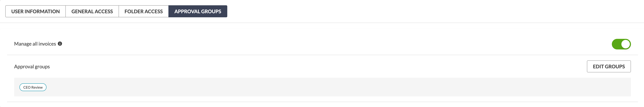
Task: Open the User Information tab
Action: (x=36, y=11)
